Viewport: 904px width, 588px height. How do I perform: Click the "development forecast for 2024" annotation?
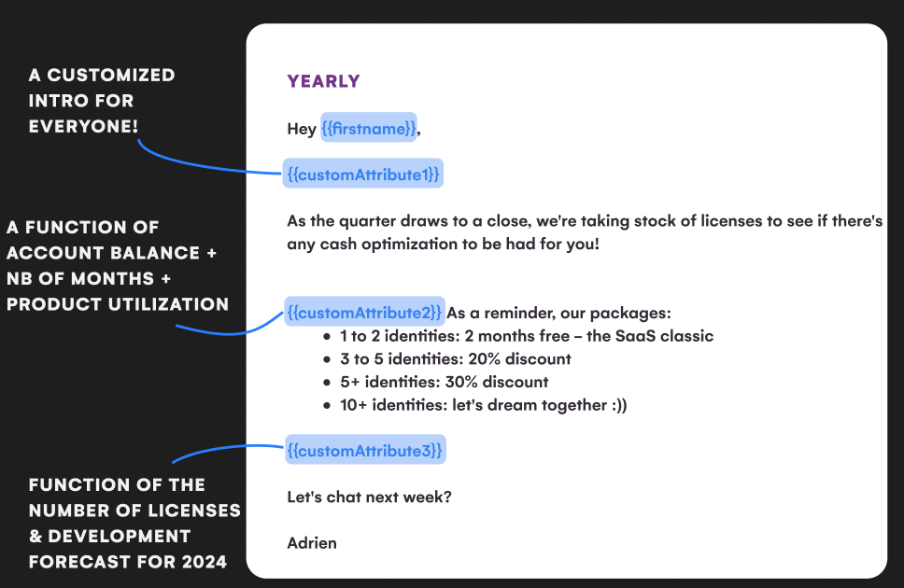[134, 523]
